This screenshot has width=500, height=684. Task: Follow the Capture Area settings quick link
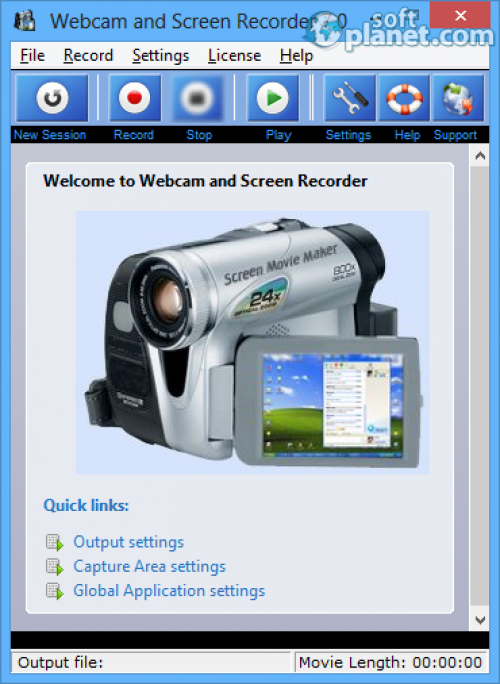point(149,566)
